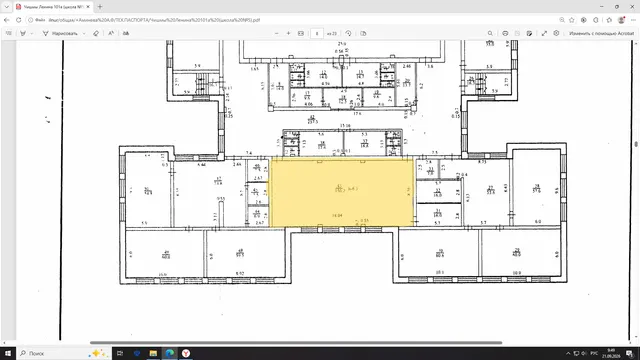
Task: Open the Favorites list icon
Action: [609, 20]
